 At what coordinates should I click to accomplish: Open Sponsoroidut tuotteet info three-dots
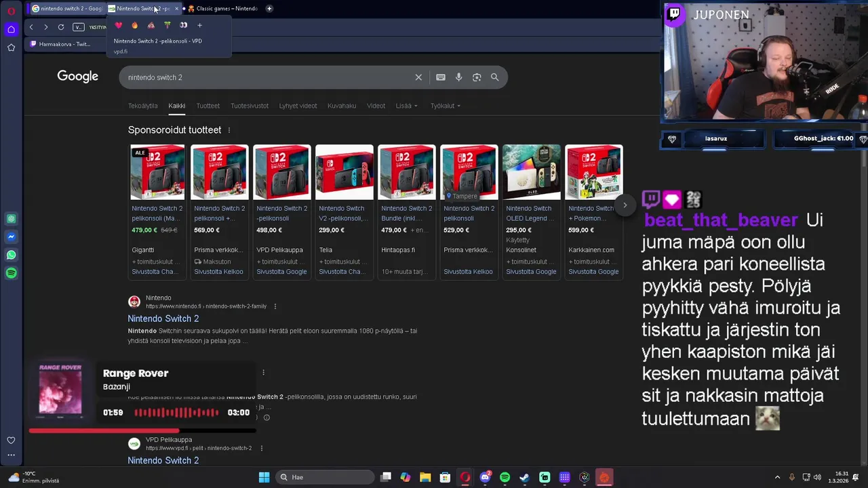(x=229, y=130)
